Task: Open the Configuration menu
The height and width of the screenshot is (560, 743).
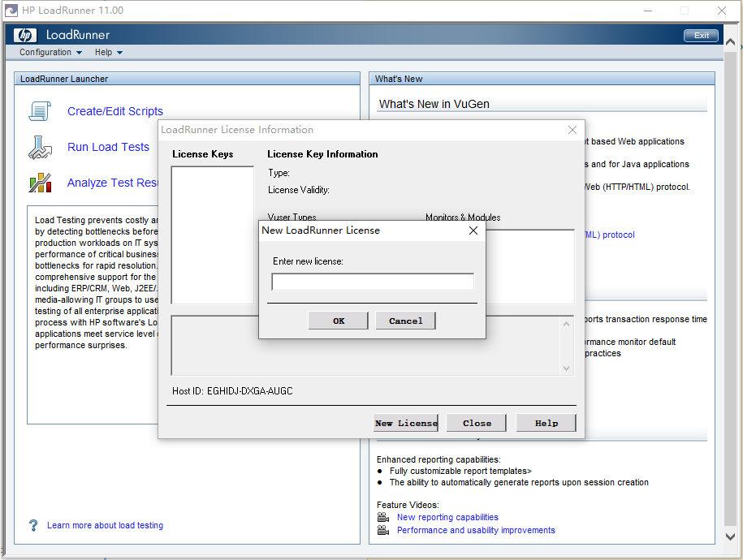Action: 50,52
